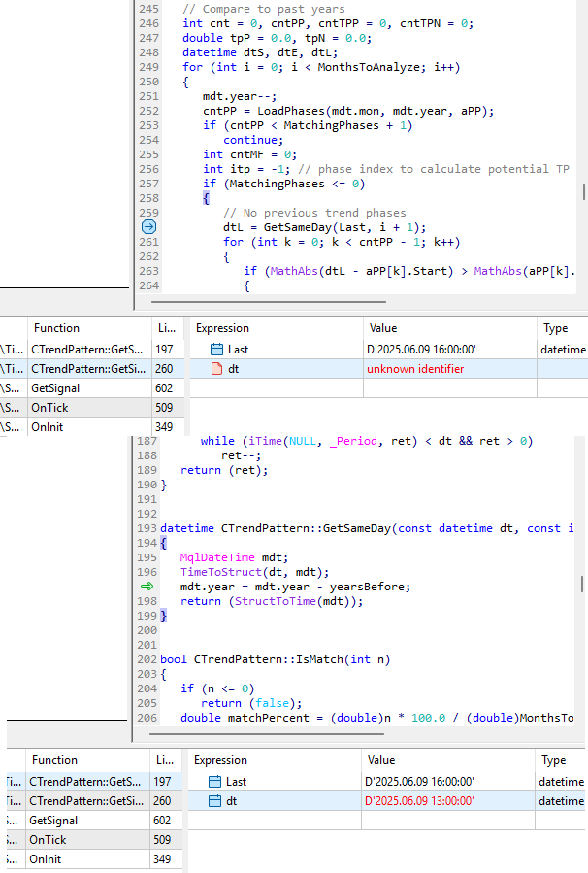This screenshot has width=588, height=873.
Task: Click code line 247 declaring double tpP
Action: pyautogui.click(x=278, y=38)
